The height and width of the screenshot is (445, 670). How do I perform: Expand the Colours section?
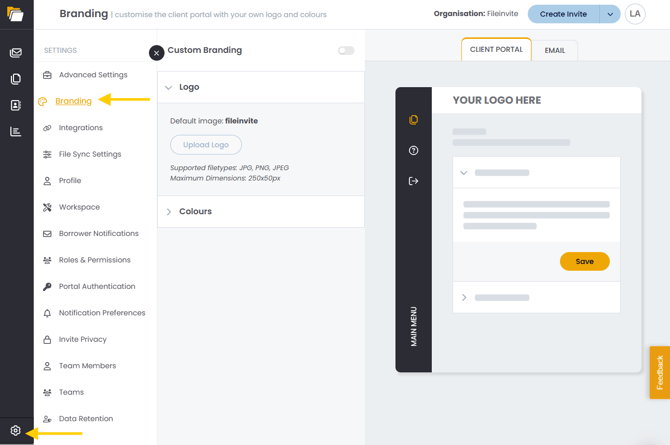pos(169,212)
